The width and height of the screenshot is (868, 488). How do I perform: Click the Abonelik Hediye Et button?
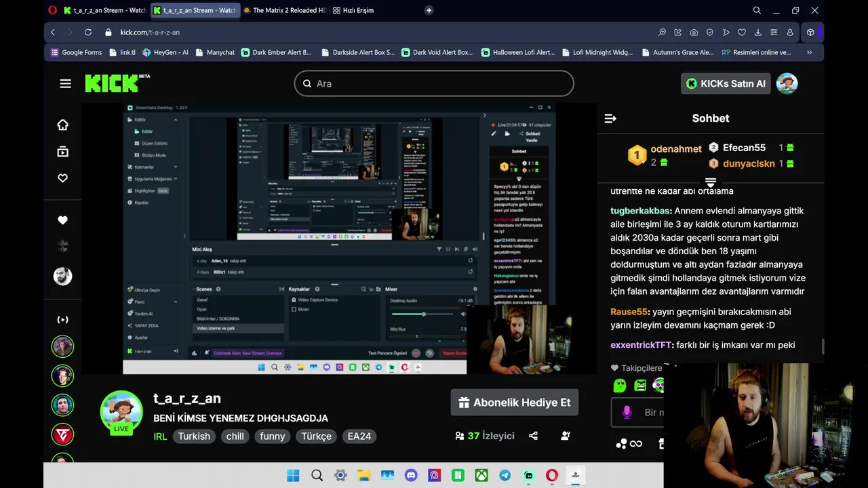pos(515,403)
